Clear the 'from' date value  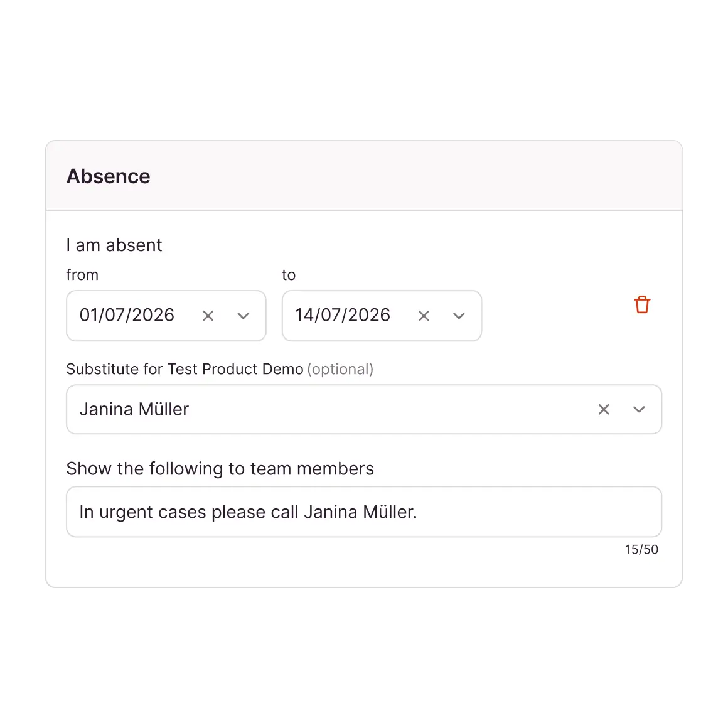pos(208,316)
